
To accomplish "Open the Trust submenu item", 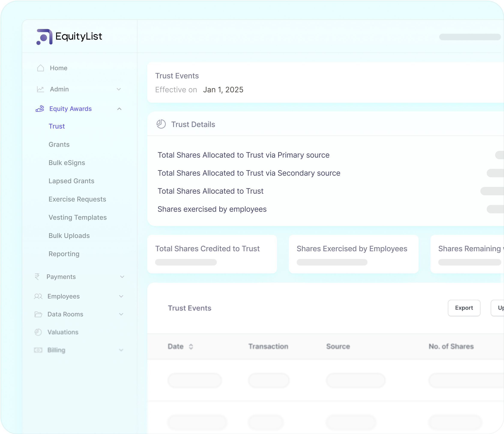I will tap(57, 126).
